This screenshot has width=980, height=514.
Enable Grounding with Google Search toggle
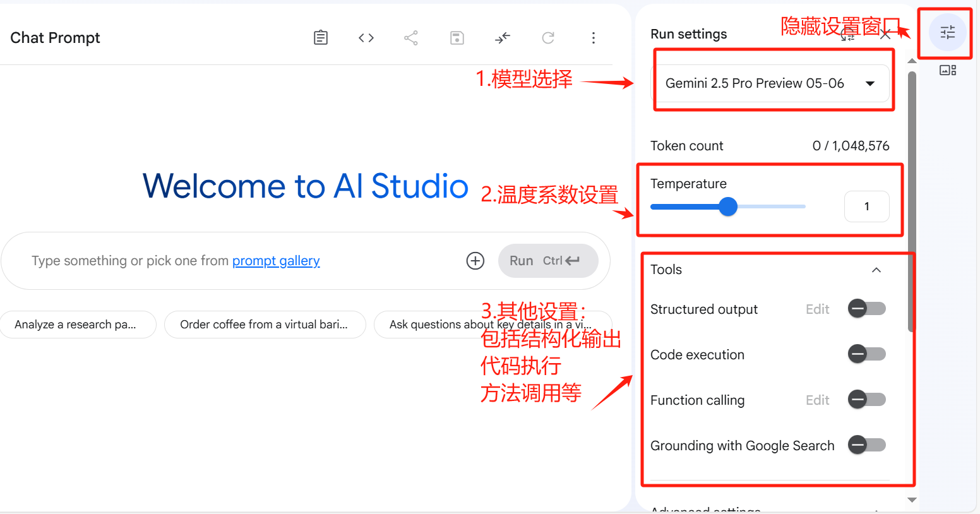pos(867,445)
